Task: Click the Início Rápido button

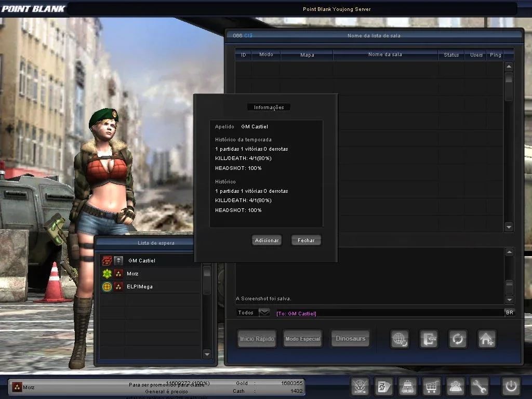Action: 257,339
